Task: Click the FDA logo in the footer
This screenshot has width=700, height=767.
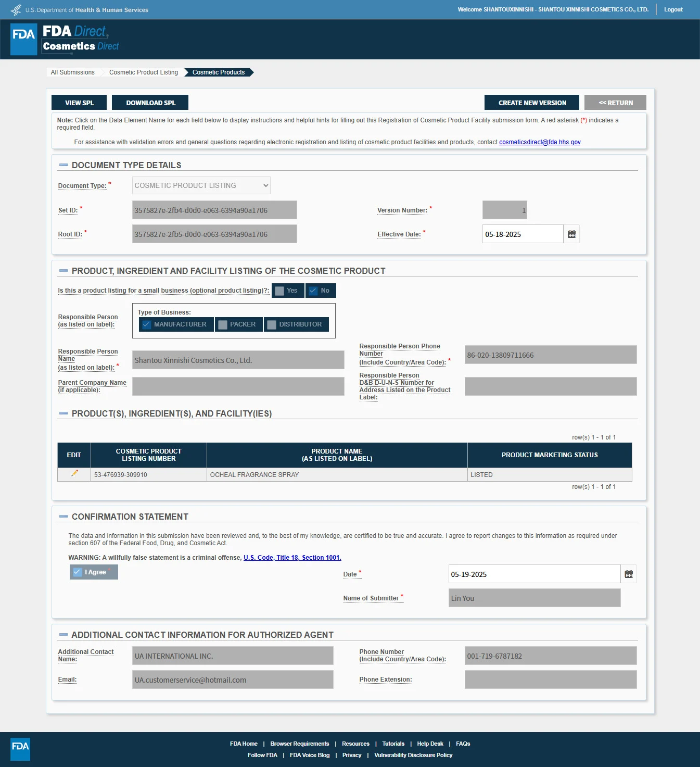Action: tap(20, 749)
